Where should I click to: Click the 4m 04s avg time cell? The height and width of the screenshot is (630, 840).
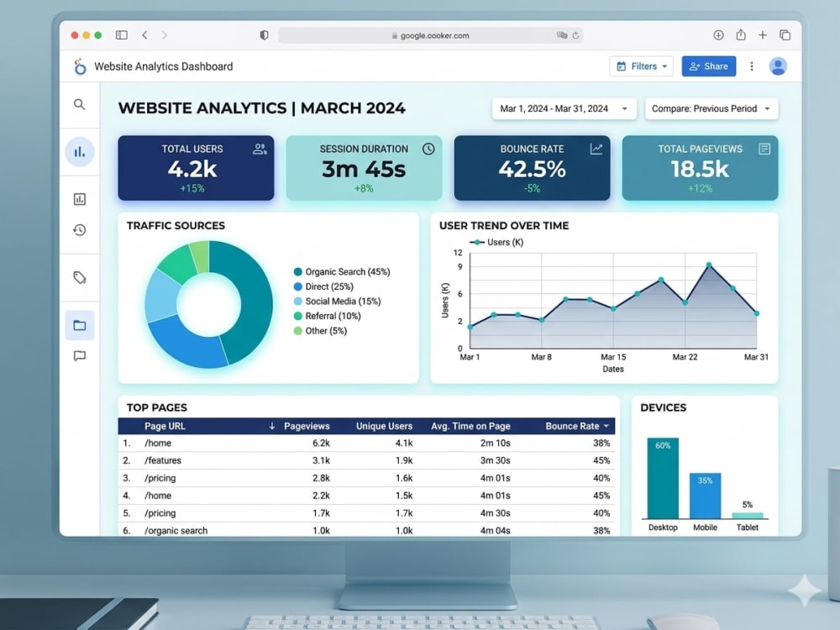495,530
